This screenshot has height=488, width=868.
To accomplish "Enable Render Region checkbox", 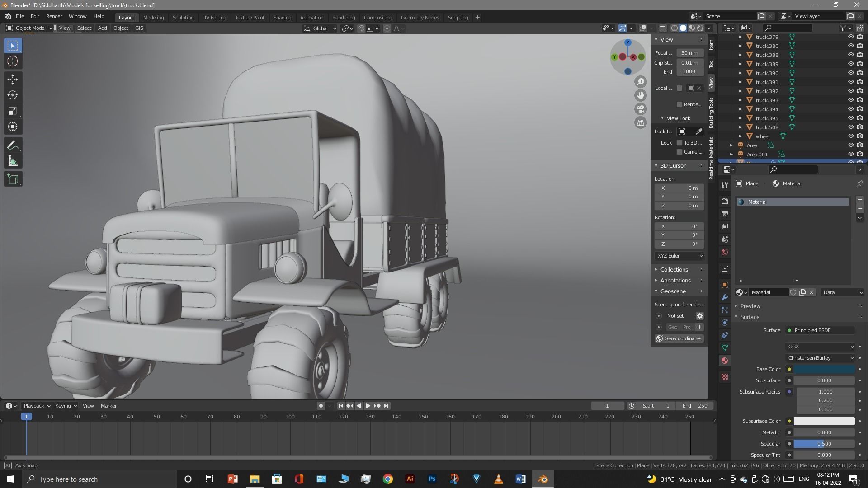I will (679, 104).
